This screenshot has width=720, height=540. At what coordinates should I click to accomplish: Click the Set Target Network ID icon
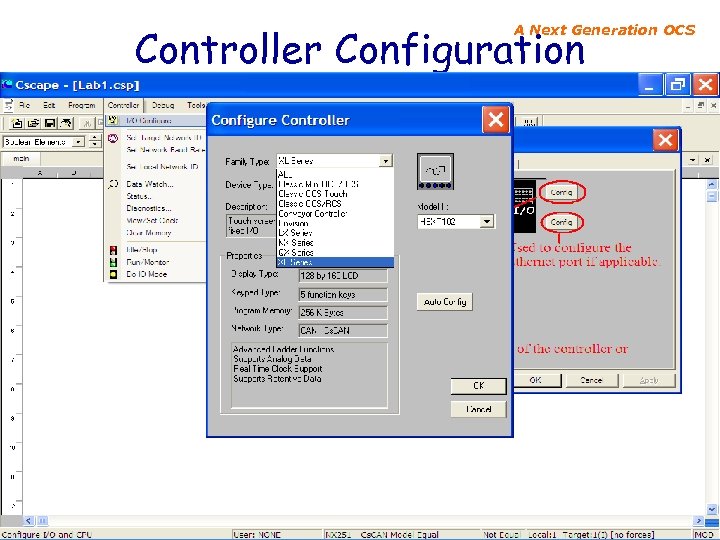113,138
